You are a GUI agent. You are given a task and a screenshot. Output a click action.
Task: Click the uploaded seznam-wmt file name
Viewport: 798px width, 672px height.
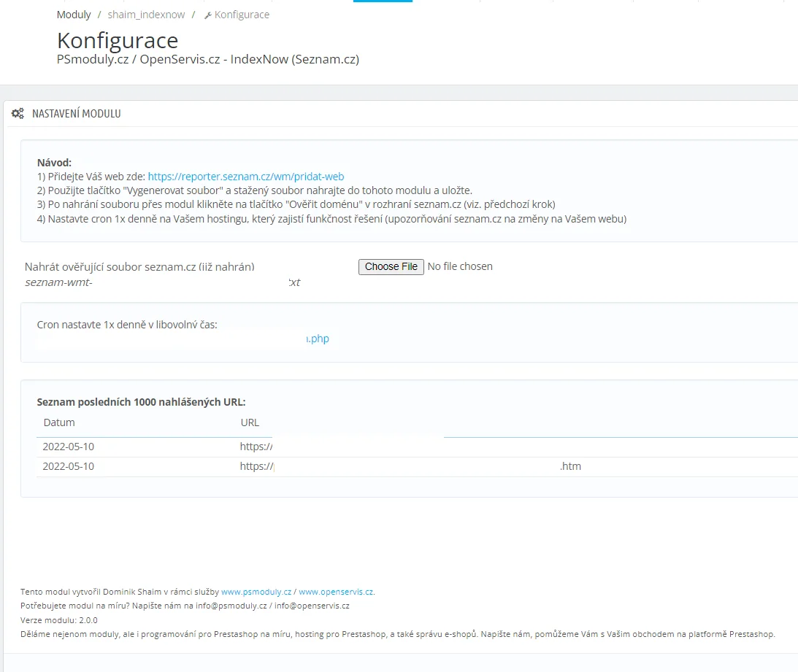coord(59,282)
